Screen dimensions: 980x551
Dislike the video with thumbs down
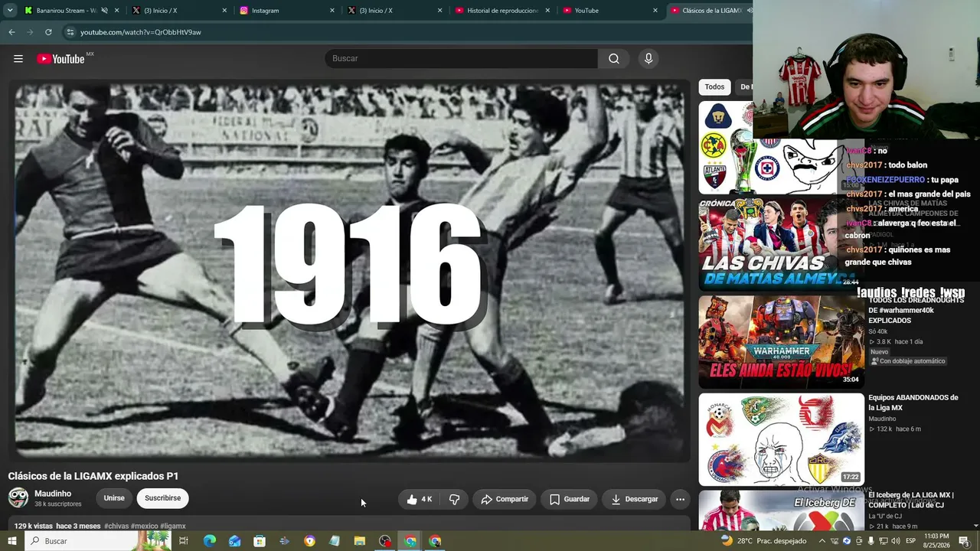point(454,499)
